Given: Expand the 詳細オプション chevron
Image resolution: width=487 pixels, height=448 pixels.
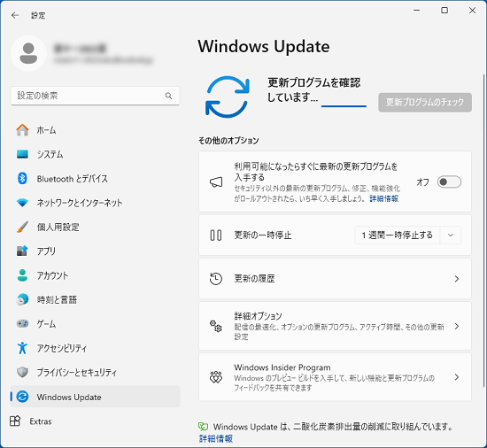Looking at the screenshot, I should 457,327.
